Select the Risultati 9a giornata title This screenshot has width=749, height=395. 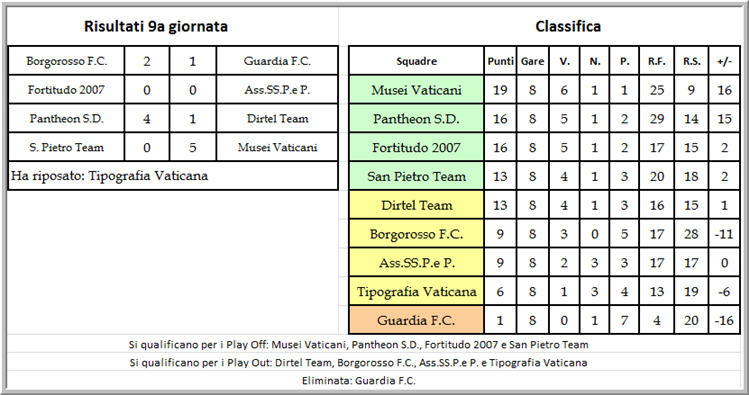coord(156,26)
